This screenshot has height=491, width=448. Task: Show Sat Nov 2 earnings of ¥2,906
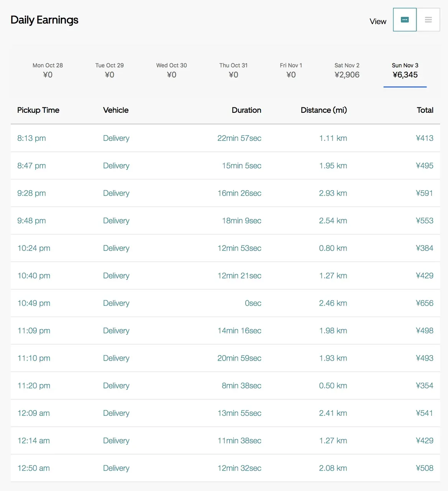coord(347,70)
